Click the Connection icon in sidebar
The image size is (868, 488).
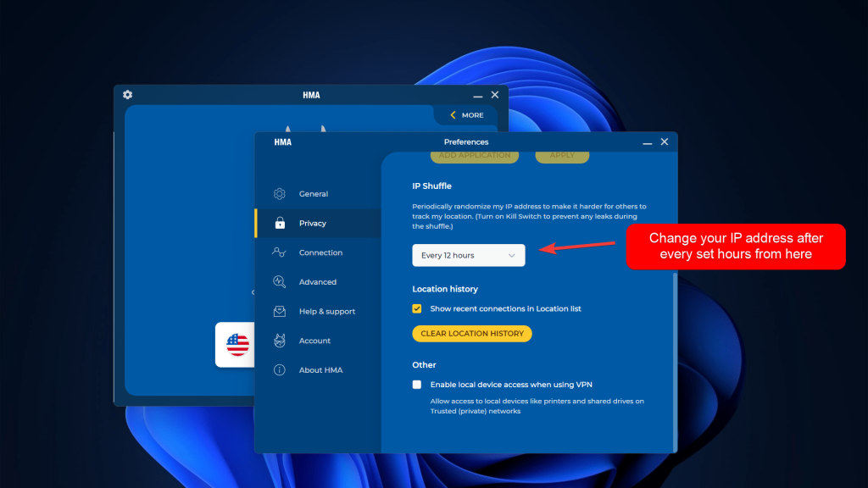click(x=279, y=252)
